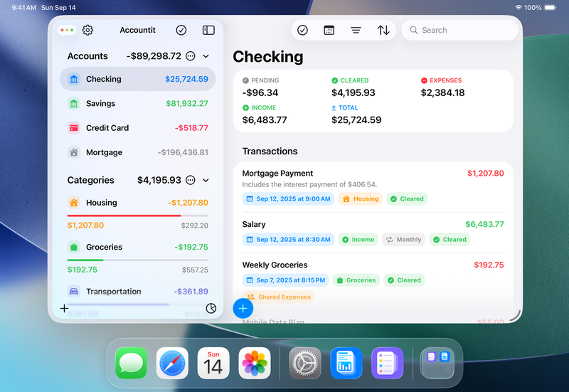Open the Accounts ellipsis options menu

click(x=191, y=56)
